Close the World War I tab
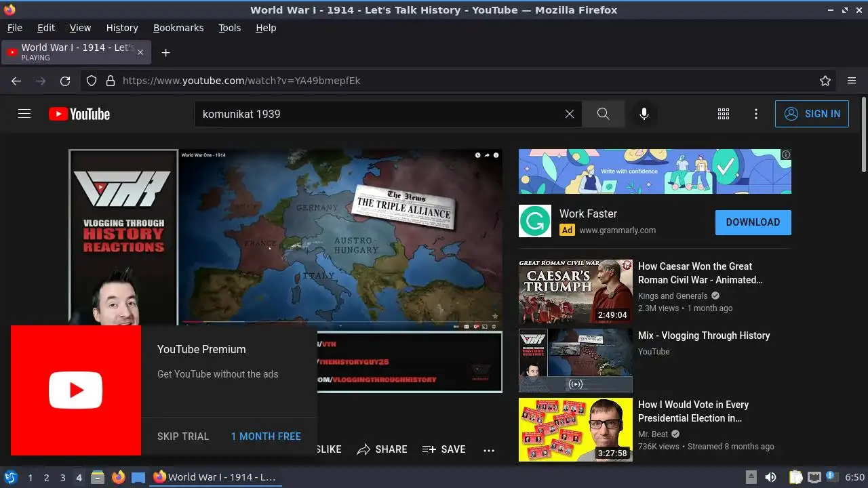Image resolution: width=868 pixels, height=488 pixels. point(140,52)
